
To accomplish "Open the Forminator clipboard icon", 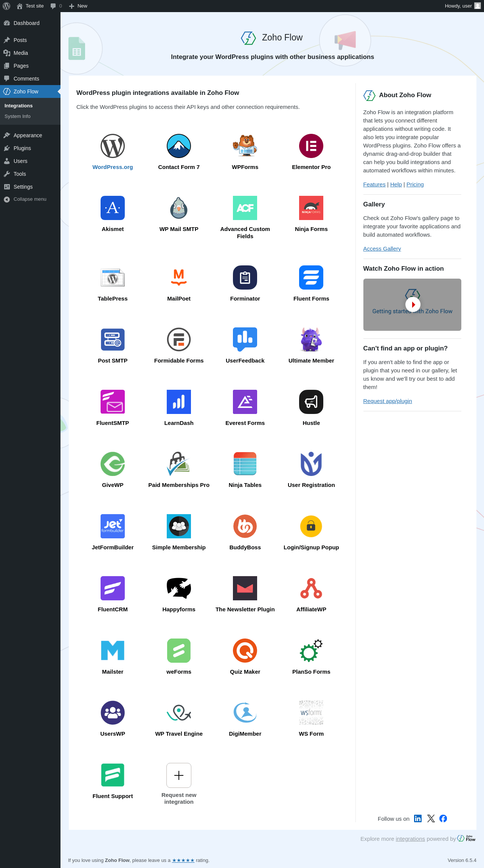I will pos(245,277).
